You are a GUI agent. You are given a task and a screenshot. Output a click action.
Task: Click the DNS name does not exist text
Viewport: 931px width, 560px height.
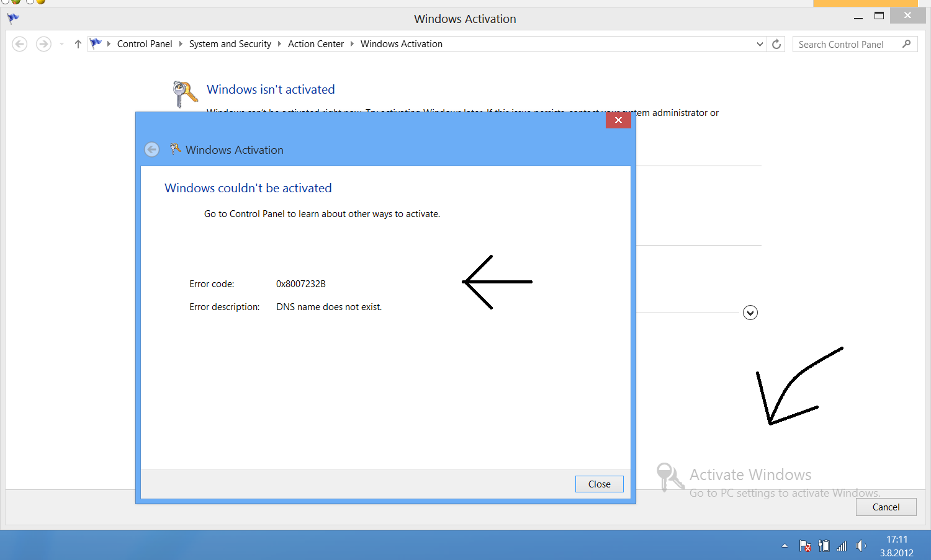329,307
